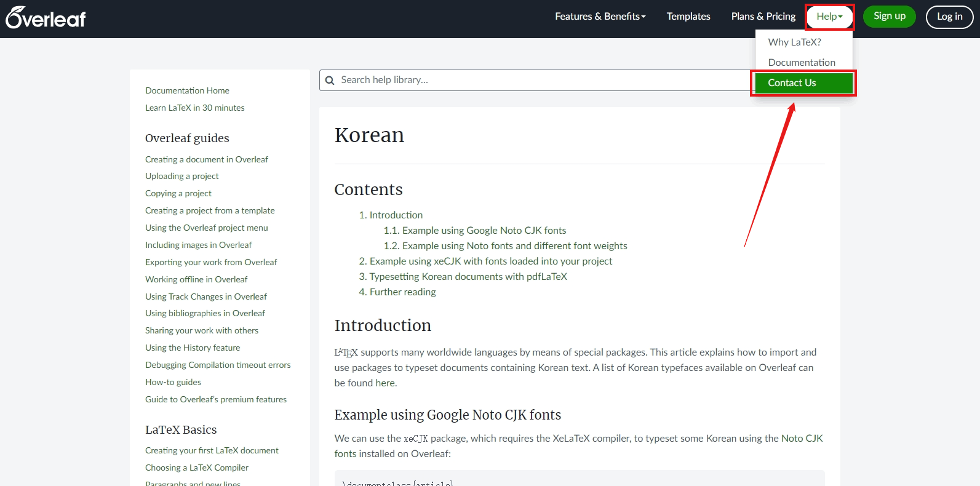The height and width of the screenshot is (486, 980).
Task: Open Learn LaTeX in 30 minutes
Action: click(195, 108)
